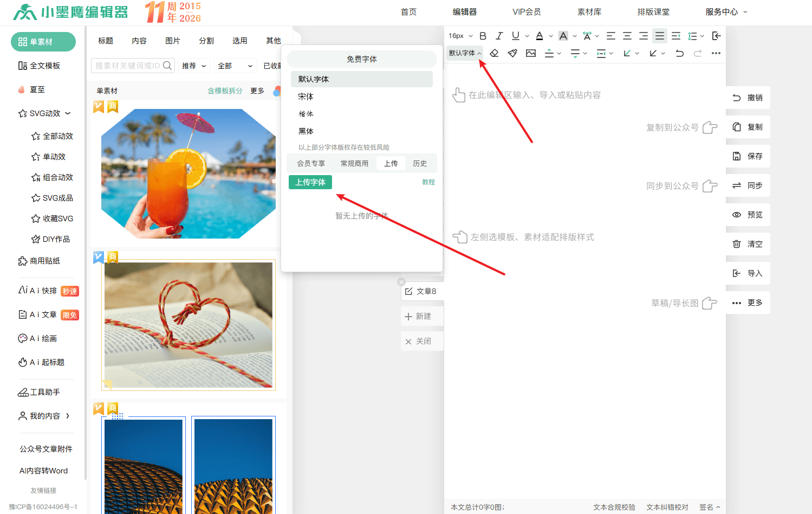
Task: Open 排版课堂 in navigation
Action: click(x=653, y=12)
